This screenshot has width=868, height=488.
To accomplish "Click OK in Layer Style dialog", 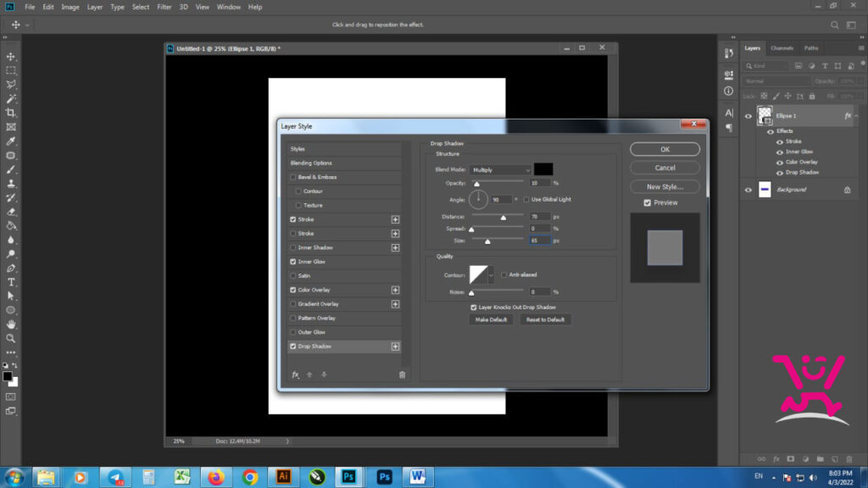I will tap(665, 149).
